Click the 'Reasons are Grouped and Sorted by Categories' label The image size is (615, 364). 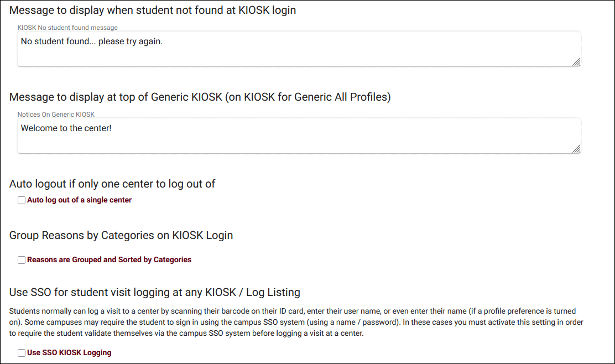point(109,260)
